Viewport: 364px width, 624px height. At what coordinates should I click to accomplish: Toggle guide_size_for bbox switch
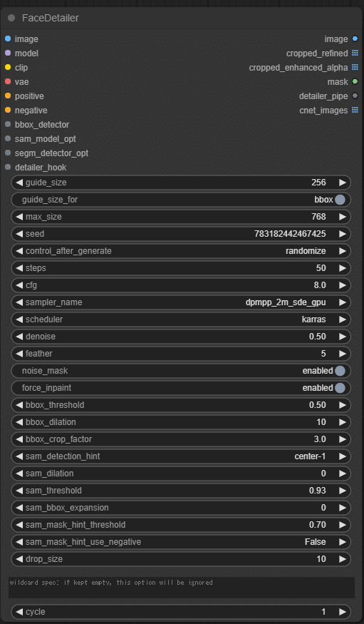coord(340,200)
